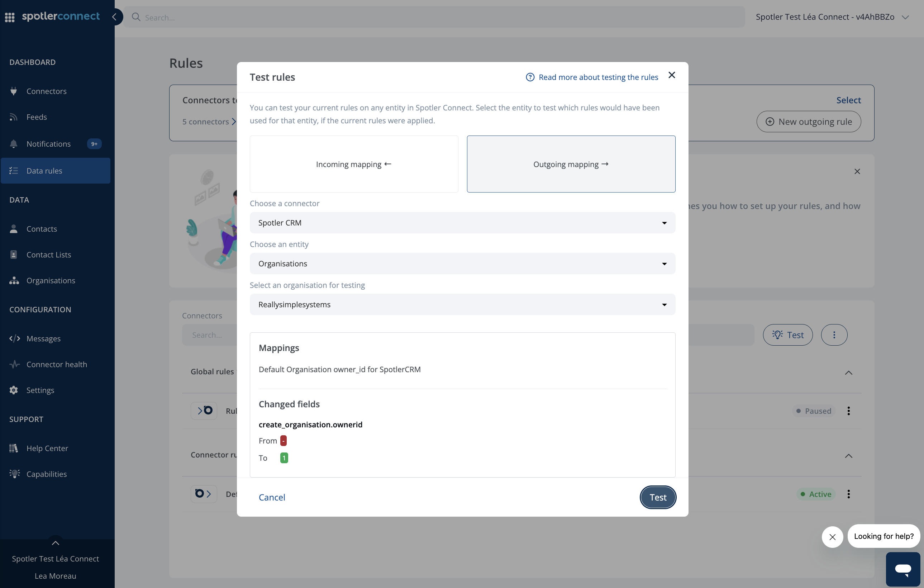The height and width of the screenshot is (588, 924).
Task: Open Read more about testing the rules link
Action: point(598,77)
